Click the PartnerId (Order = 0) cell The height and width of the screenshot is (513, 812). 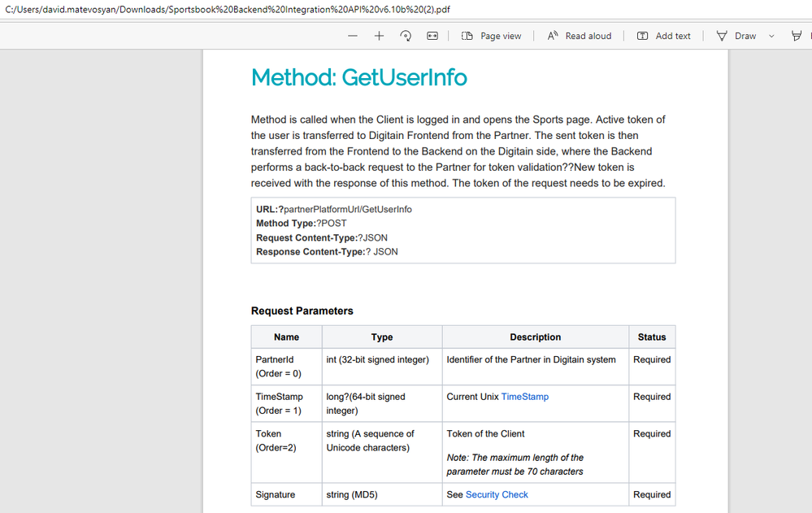[286, 367]
